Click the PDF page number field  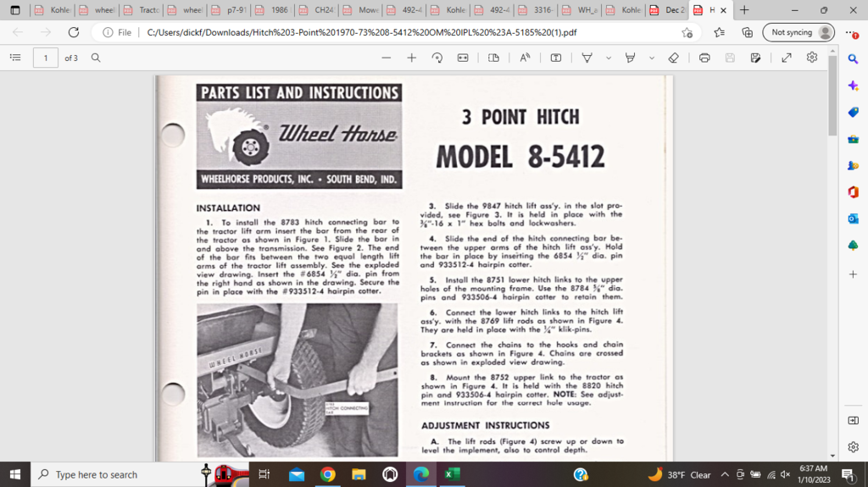click(46, 58)
